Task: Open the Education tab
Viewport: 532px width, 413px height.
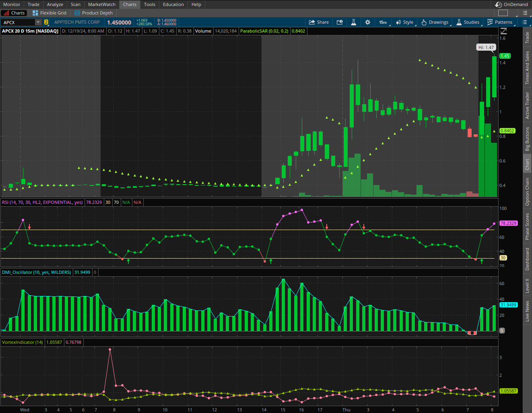Action: pos(173,4)
